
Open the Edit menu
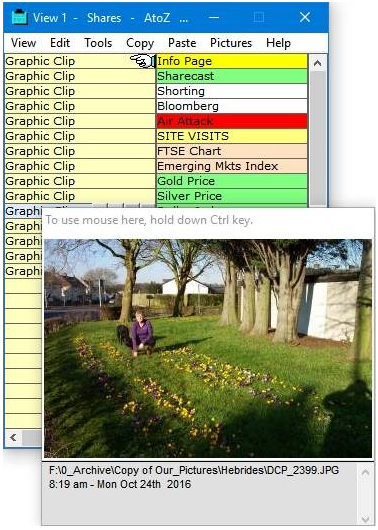click(x=60, y=43)
